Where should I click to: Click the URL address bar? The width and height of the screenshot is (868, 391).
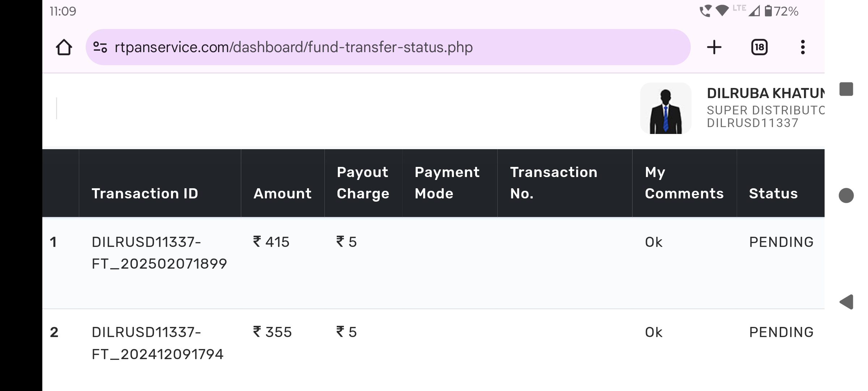362,47
